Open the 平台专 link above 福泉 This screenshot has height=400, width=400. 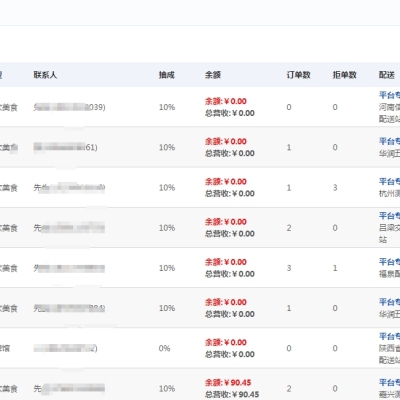(389, 262)
